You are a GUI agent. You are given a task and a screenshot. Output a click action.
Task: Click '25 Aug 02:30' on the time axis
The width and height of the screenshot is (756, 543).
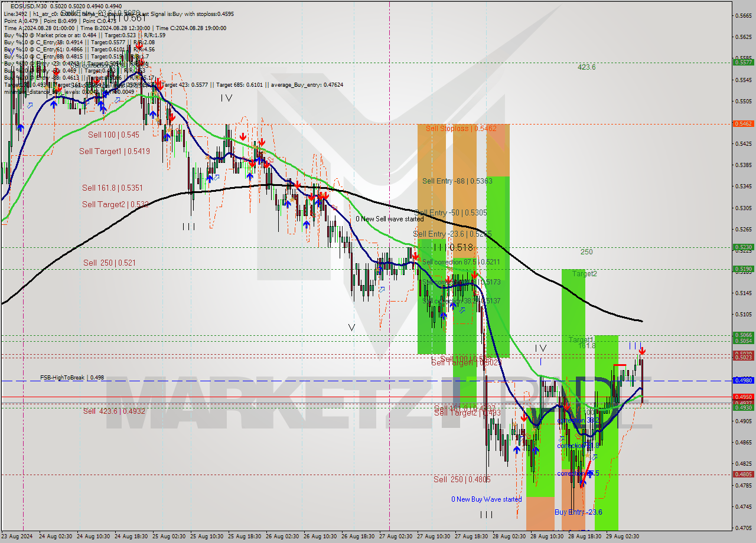point(169,537)
